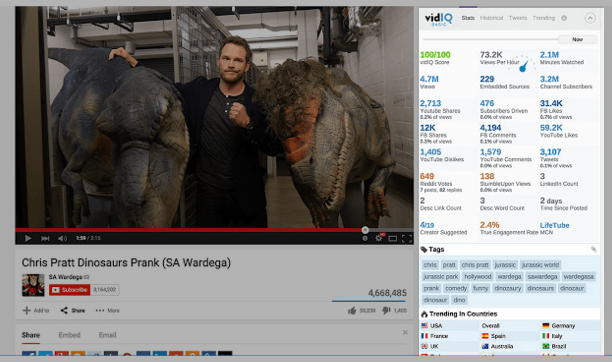Enter fullscreen video mode

[x=407, y=238]
